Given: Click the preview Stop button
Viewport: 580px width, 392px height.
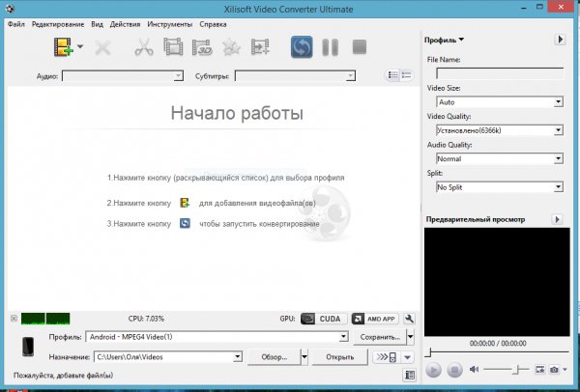Looking at the screenshot, I should (x=454, y=370).
